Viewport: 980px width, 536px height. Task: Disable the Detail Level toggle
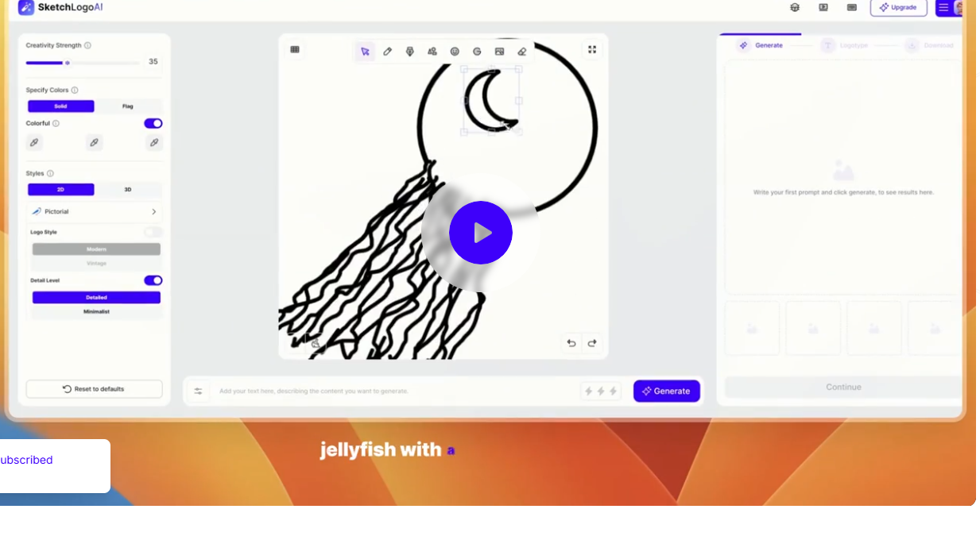click(x=153, y=280)
